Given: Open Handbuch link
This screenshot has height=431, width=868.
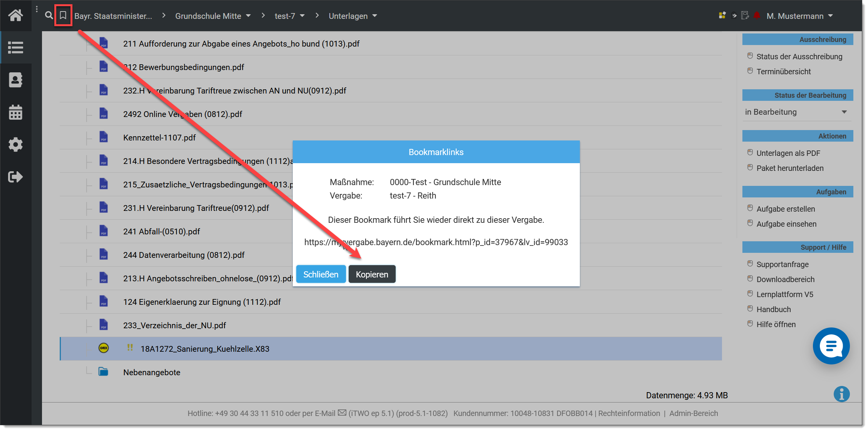Looking at the screenshot, I should click(773, 309).
